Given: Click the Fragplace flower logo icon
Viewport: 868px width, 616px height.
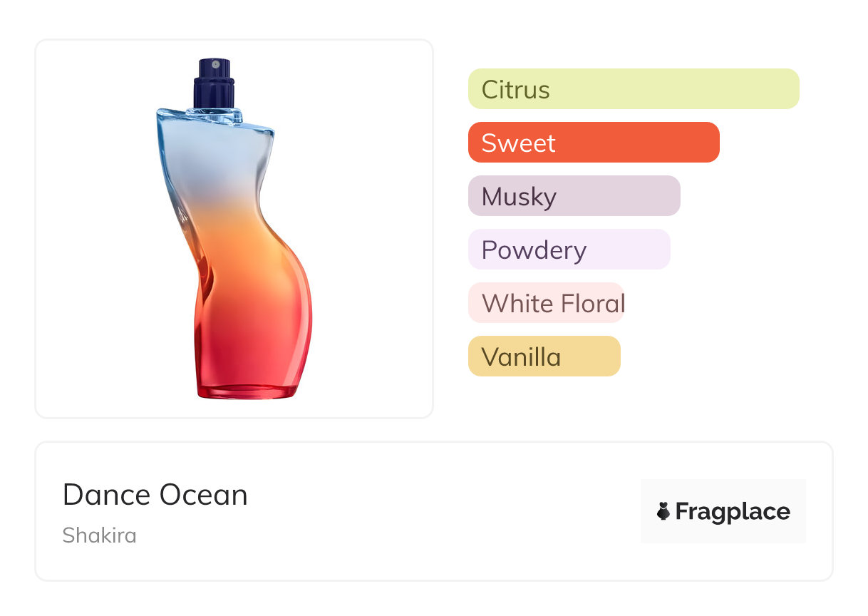Looking at the screenshot, I should (663, 511).
